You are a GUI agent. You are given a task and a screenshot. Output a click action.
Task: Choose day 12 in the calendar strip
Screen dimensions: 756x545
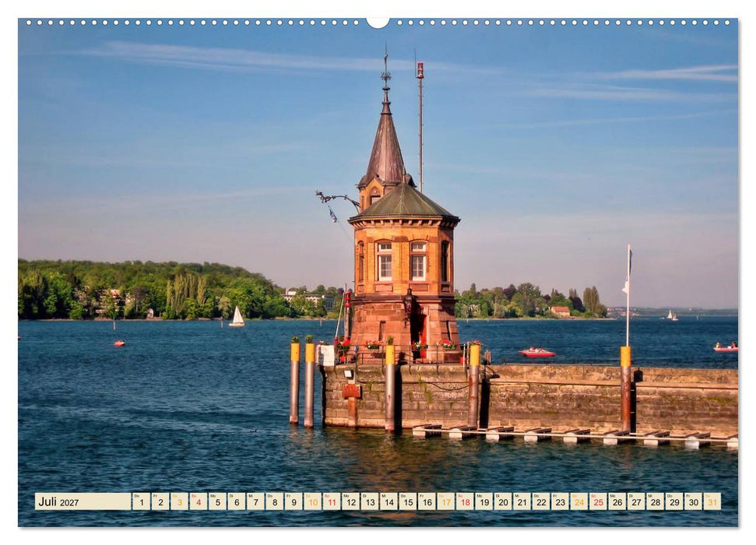[x=350, y=501]
